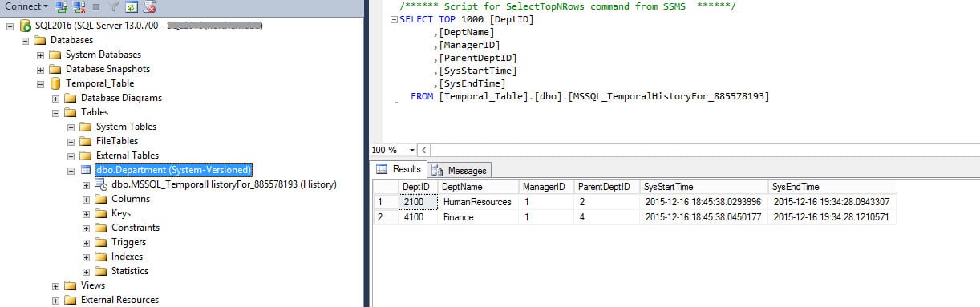980x307 pixels.
Task: Click the Indexes folder icon
Action: tap(101, 257)
